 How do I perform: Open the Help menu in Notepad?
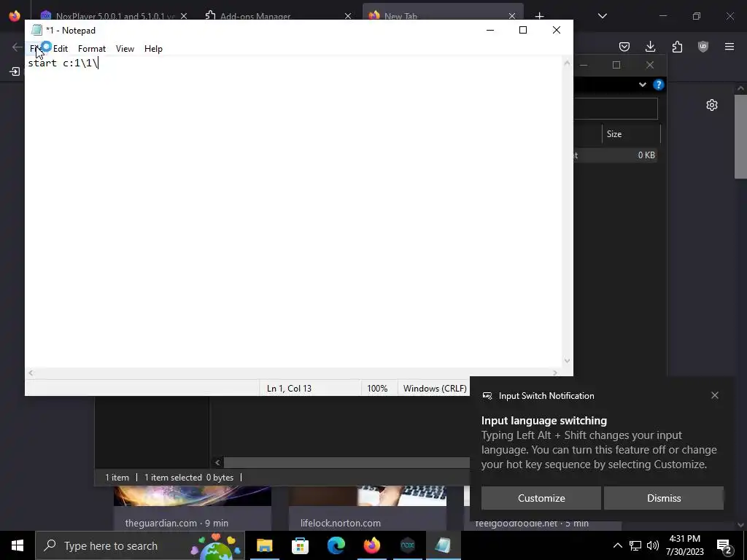pyautogui.click(x=153, y=49)
